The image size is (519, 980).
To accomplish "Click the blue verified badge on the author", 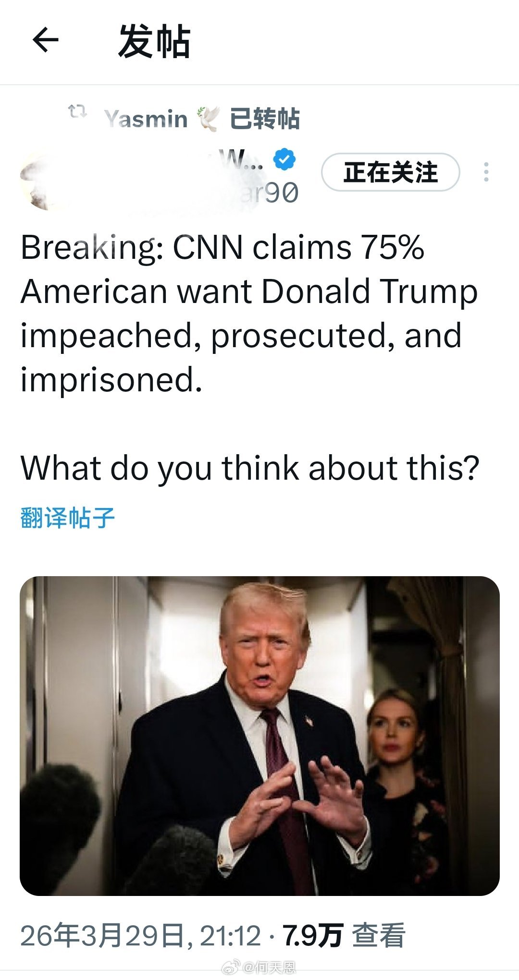I will 284,160.
